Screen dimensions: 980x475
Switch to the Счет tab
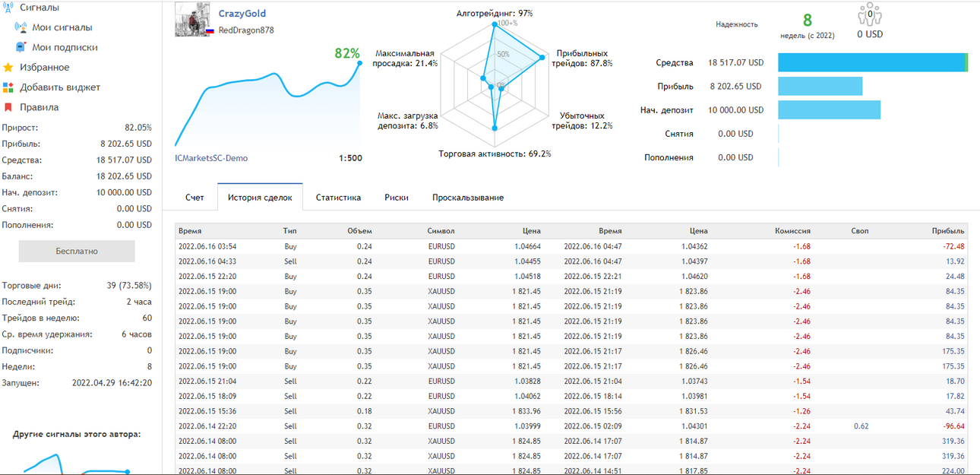194,198
